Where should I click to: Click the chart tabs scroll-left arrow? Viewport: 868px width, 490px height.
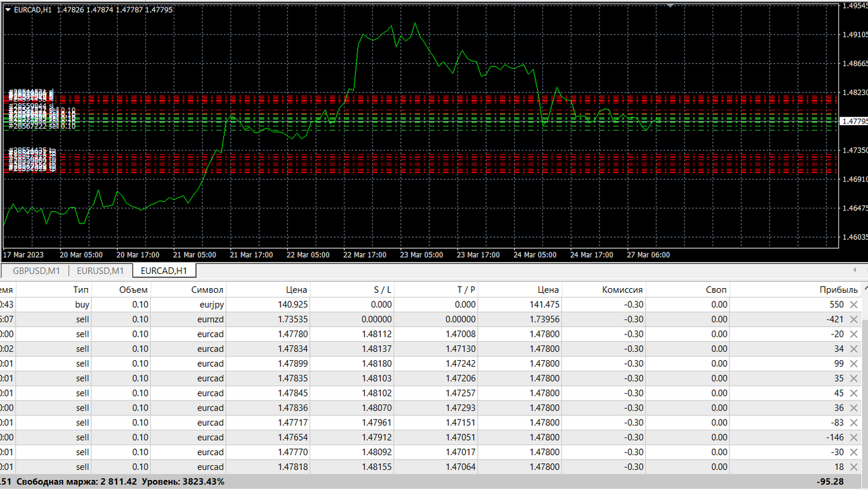[855, 270]
